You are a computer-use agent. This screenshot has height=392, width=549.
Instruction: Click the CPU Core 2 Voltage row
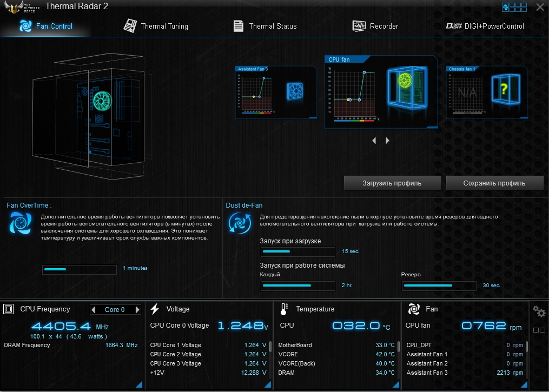point(208,354)
